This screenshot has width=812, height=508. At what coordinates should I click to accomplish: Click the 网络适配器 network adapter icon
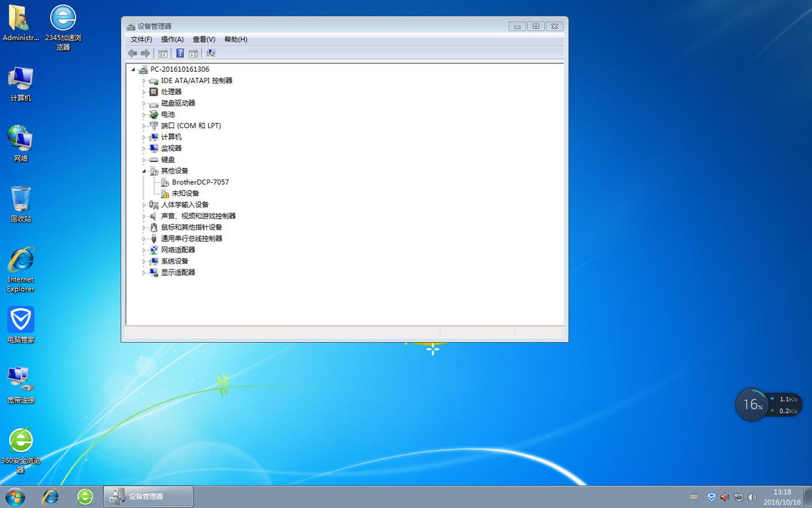(x=154, y=250)
